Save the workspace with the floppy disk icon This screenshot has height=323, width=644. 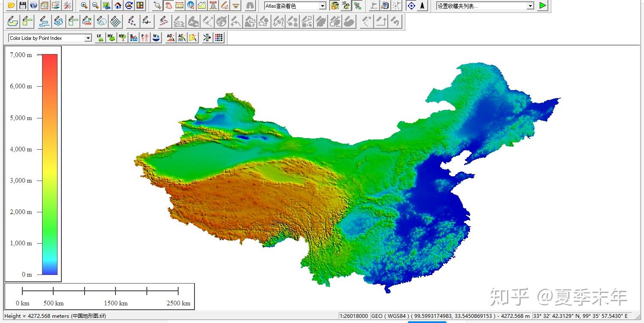(23, 6)
